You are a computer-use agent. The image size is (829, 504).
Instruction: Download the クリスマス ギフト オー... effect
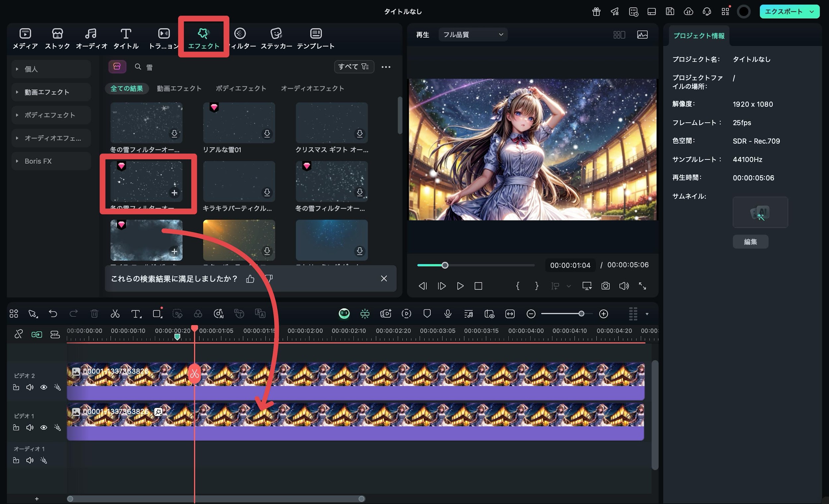[x=360, y=134]
